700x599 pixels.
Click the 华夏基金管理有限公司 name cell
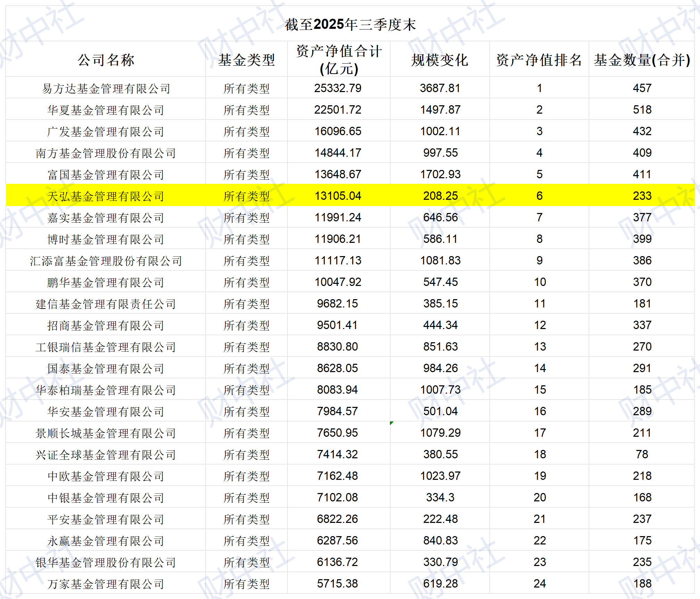click(x=107, y=110)
